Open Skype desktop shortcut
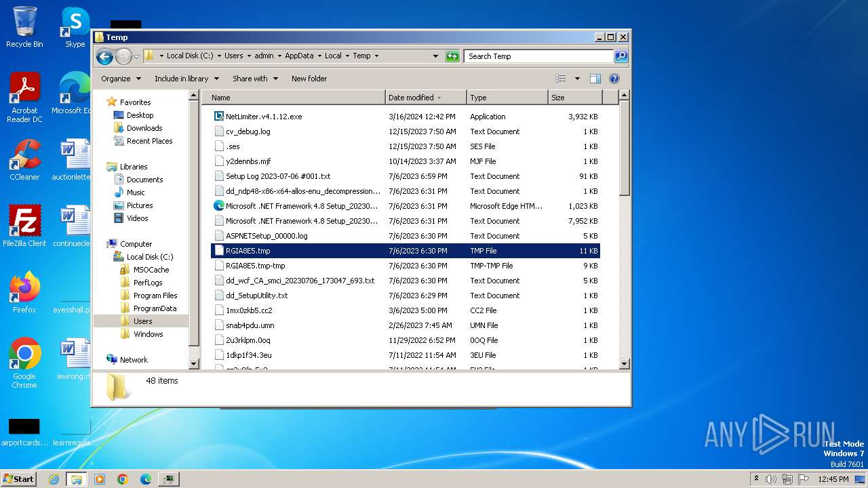Screen dimensions: 868x488 (75, 27)
